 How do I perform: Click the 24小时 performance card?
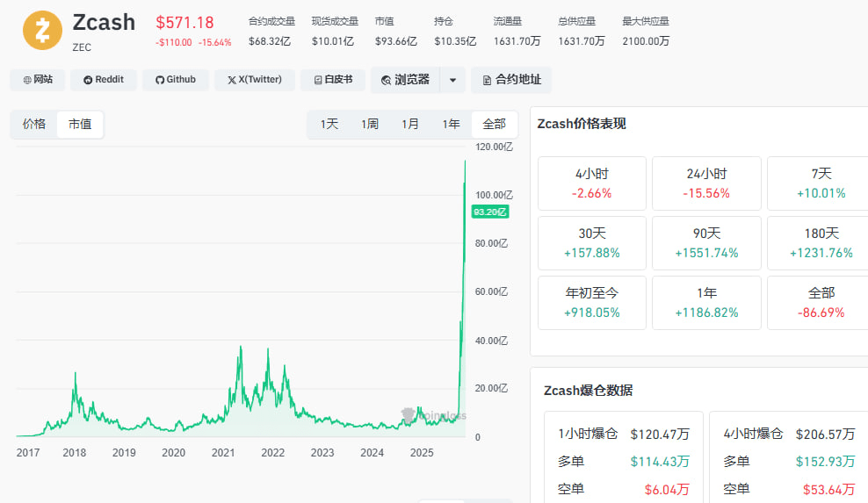(706, 183)
